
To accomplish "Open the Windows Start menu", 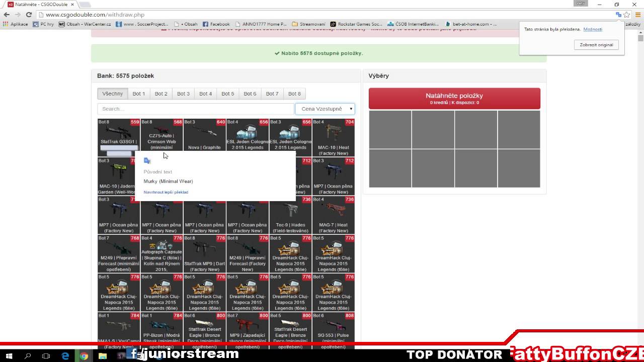I will (10, 356).
